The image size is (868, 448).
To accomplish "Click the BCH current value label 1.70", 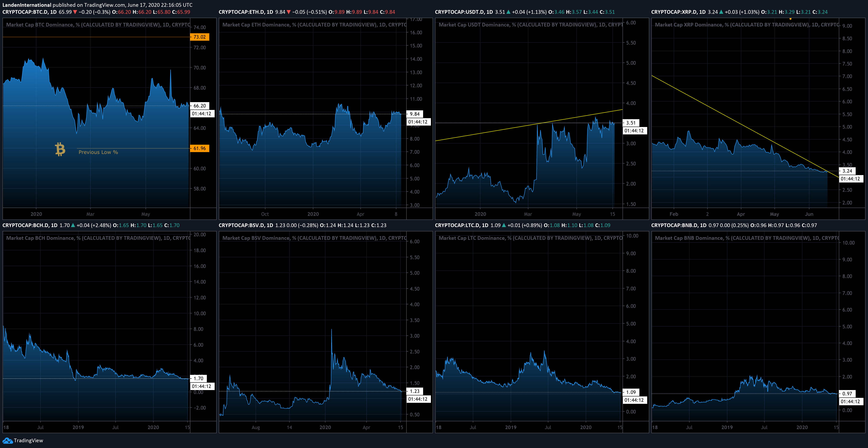I will coord(198,379).
